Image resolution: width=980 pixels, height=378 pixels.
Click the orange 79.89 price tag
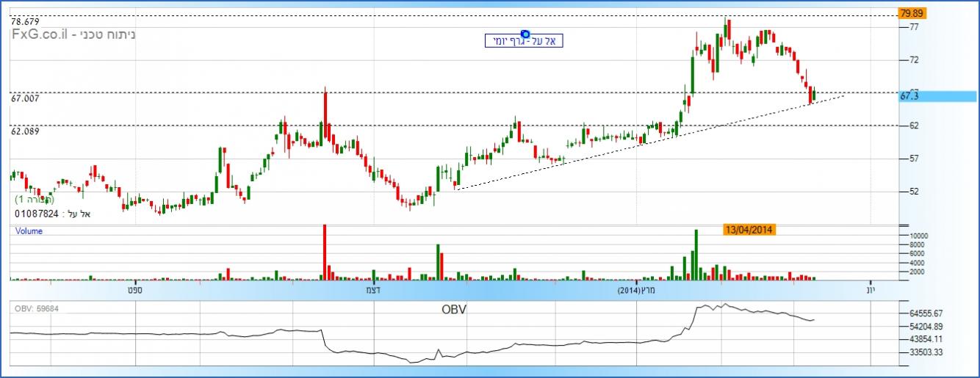point(912,13)
